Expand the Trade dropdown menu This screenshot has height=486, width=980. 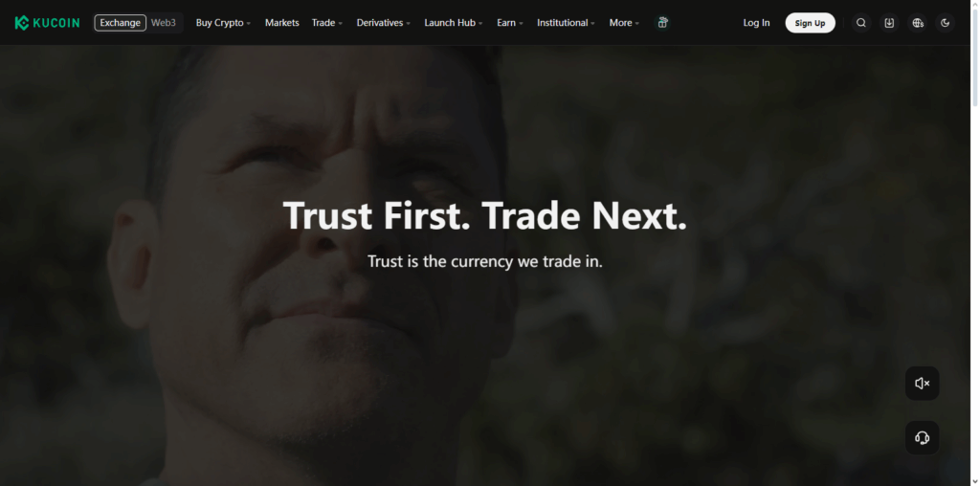[x=327, y=23]
